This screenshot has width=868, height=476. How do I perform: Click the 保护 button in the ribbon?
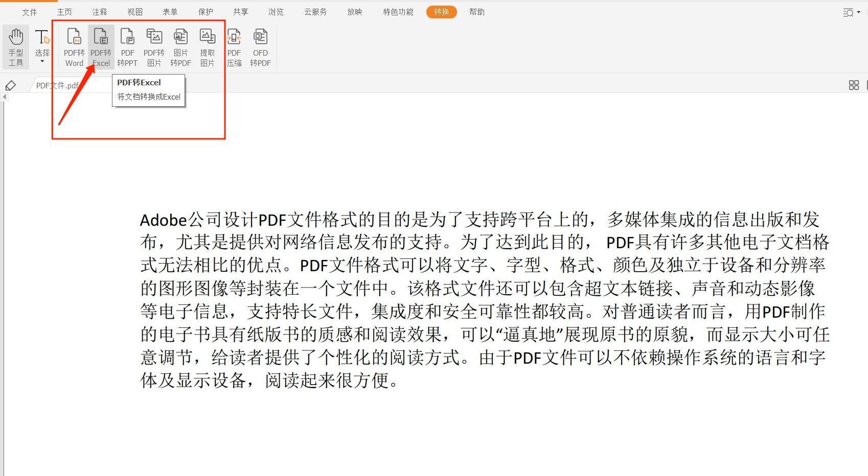click(x=205, y=12)
